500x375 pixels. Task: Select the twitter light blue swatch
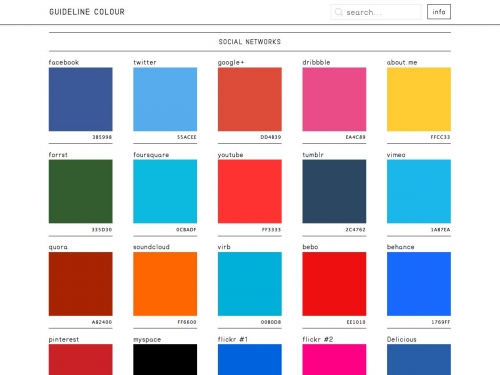[x=165, y=99]
